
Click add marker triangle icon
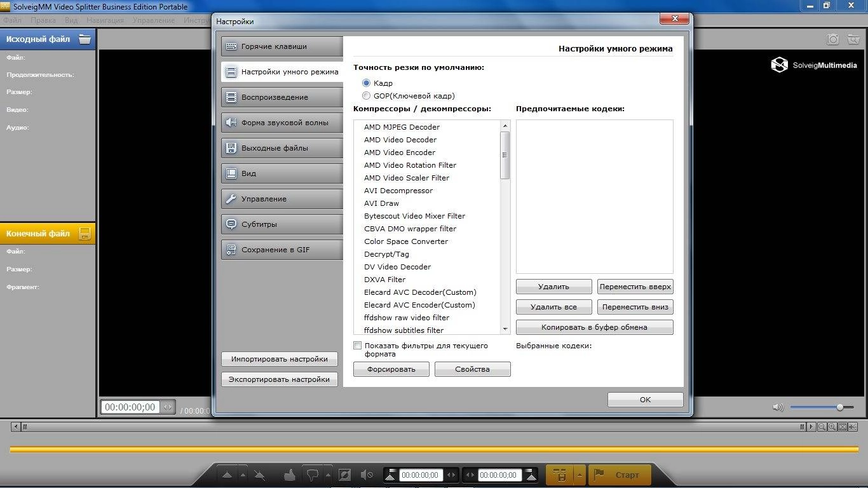click(x=227, y=475)
